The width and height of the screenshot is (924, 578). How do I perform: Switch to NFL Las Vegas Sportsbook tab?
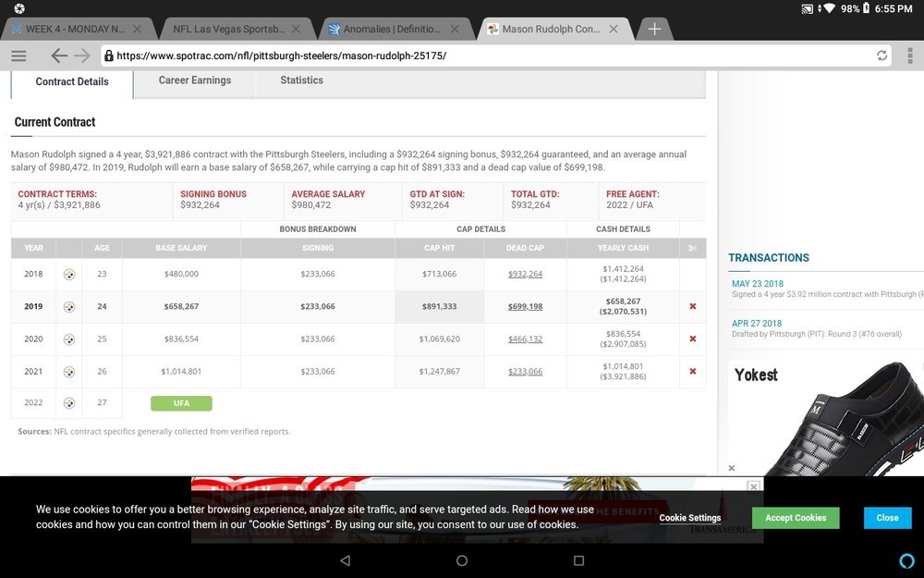[228, 29]
